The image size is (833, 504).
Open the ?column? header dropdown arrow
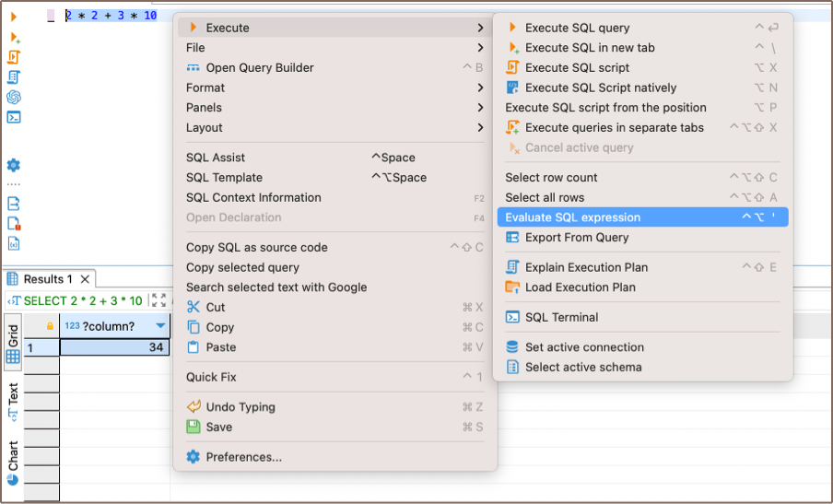click(x=161, y=326)
